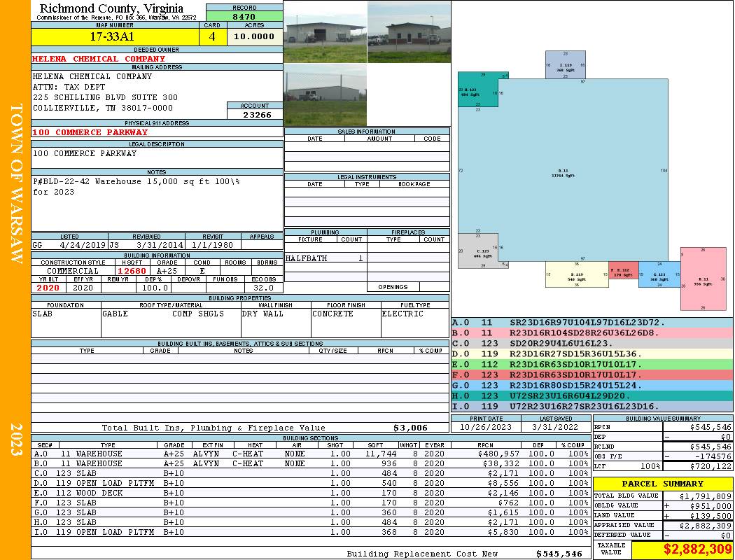Select the HALFBATH plumbing fixture row

pos(325,258)
